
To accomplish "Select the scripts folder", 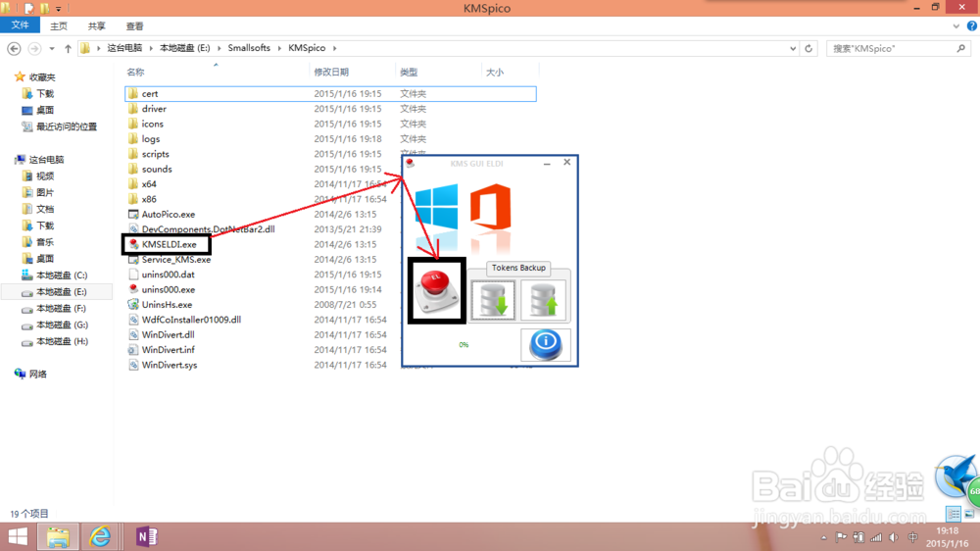I will pos(155,154).
